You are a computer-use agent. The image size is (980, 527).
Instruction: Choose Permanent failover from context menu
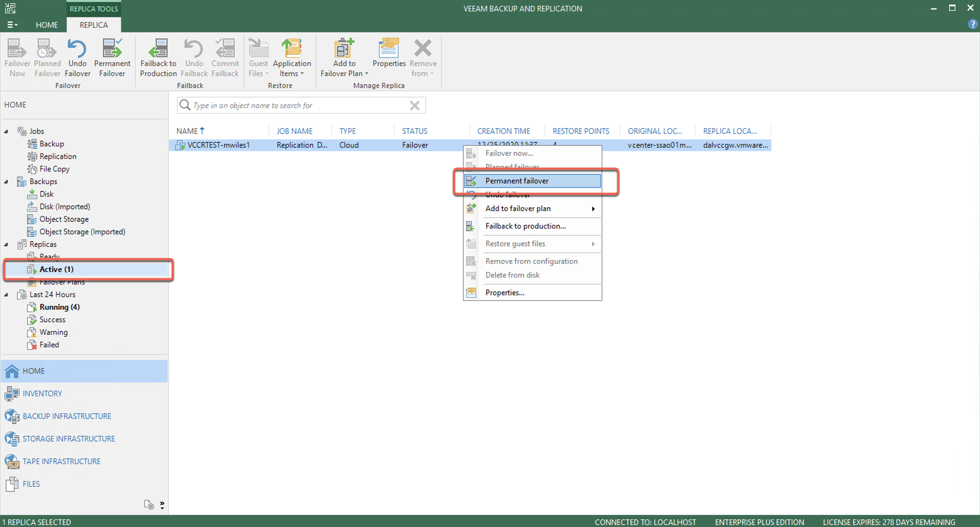(x=517, y=181)
